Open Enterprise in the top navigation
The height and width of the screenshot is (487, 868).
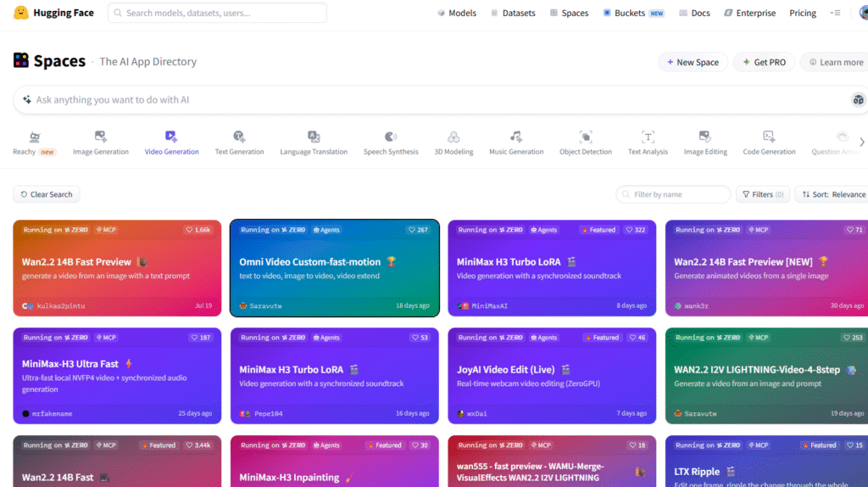[749, 13]
